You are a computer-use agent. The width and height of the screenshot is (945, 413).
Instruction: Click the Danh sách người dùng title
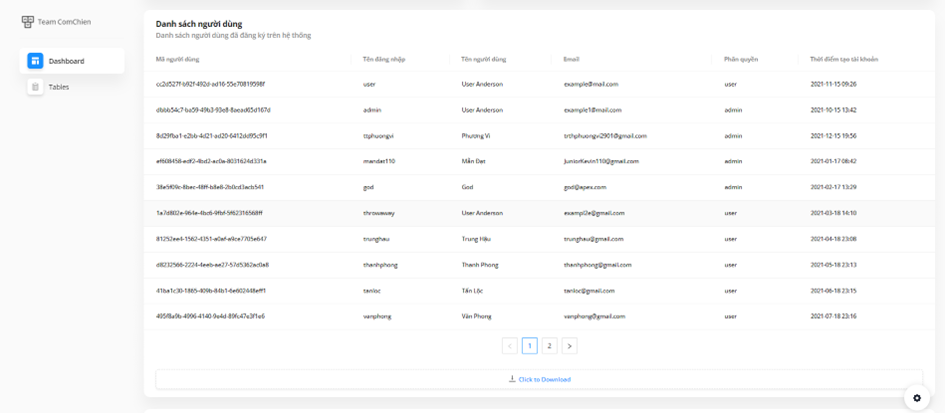[199, 24]
